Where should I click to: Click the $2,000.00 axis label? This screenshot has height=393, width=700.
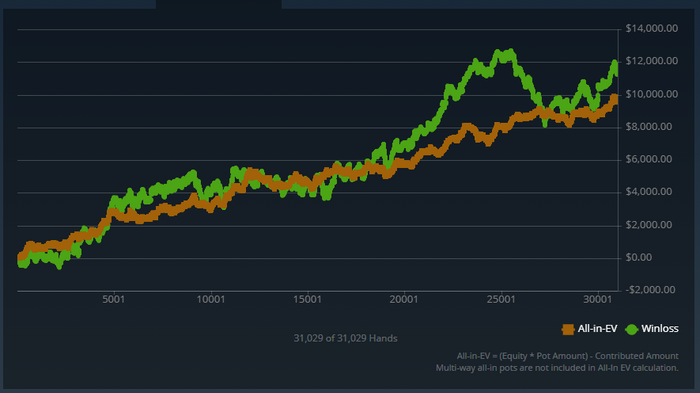649,225
